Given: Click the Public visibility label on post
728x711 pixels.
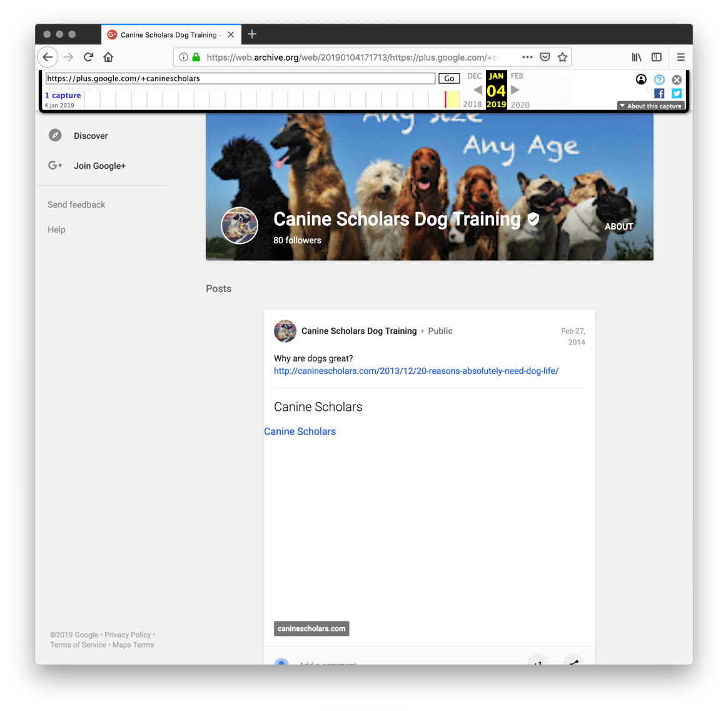Looking at the screenshot, I should (440, 331).
